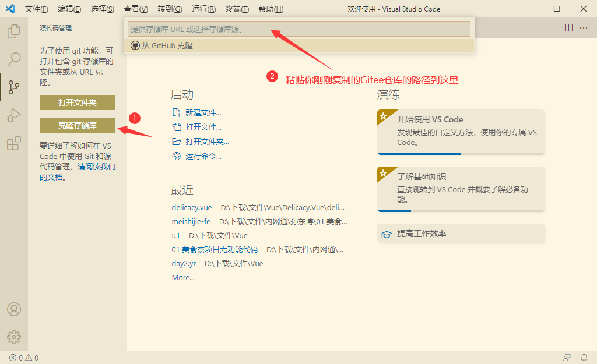Click star badge on 了解基础知识 card
This screenshot has width=597, height=364.
coord(384,172)
